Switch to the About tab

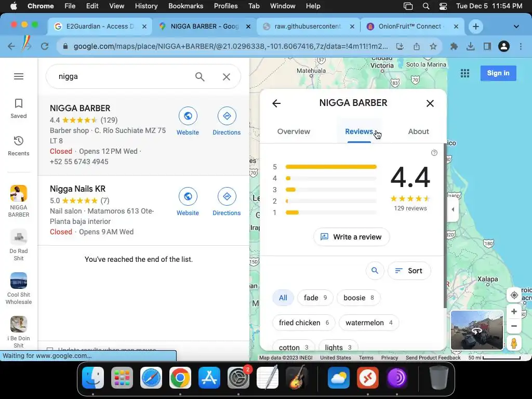pyautogui.click(x=418, y=131)
